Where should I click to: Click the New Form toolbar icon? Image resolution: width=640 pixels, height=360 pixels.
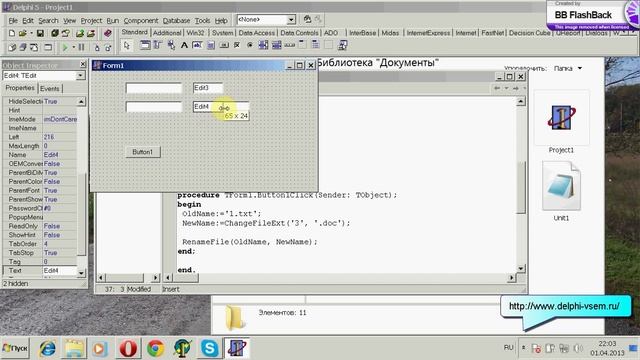(x=48, y=47)
